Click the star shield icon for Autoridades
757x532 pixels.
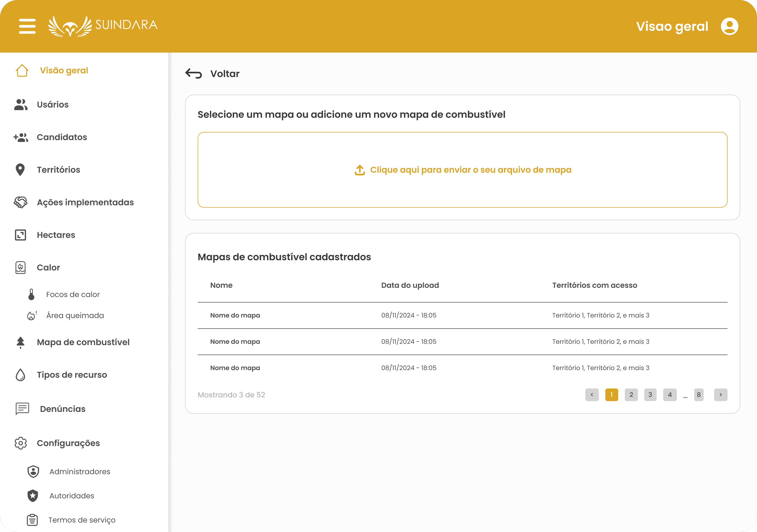(33, 496)
